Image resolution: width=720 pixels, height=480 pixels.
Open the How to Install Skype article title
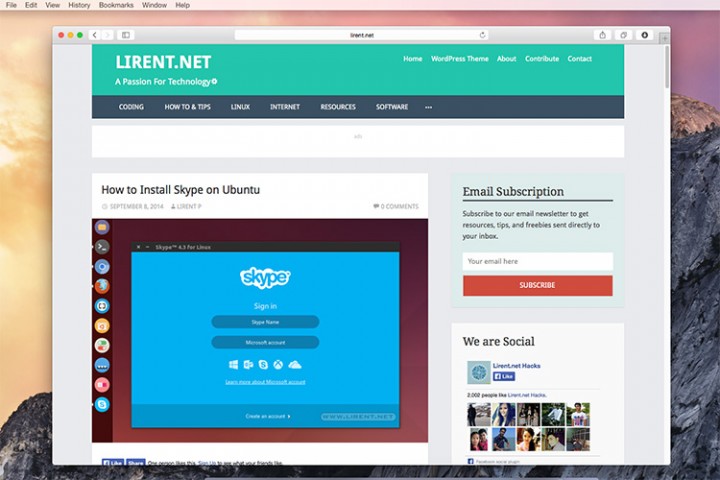[x=180, y=190]
